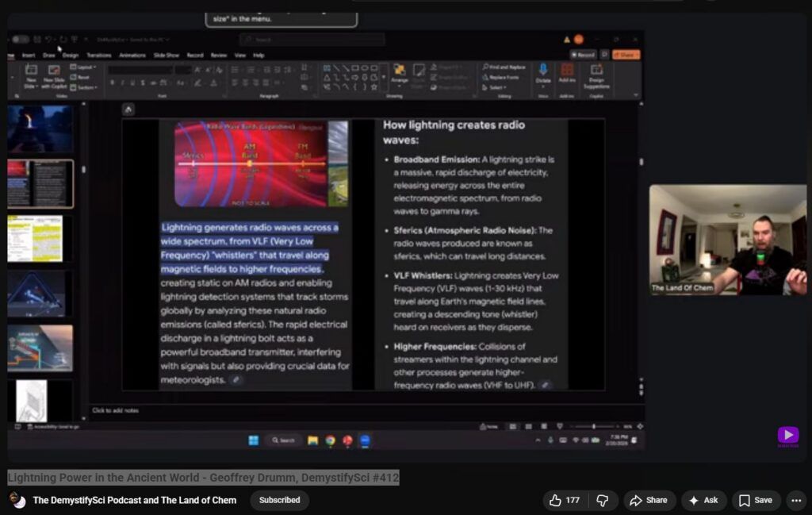This screenshot has height=515, width=812.
Task: Click the Dictate microphone icon in the ribbon
Action: (543, 71)
